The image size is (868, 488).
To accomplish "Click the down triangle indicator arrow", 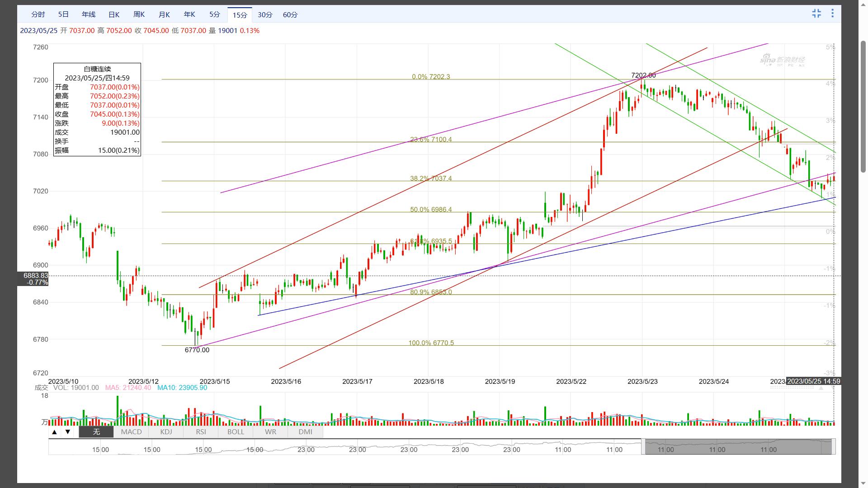I will pos(68,432).
